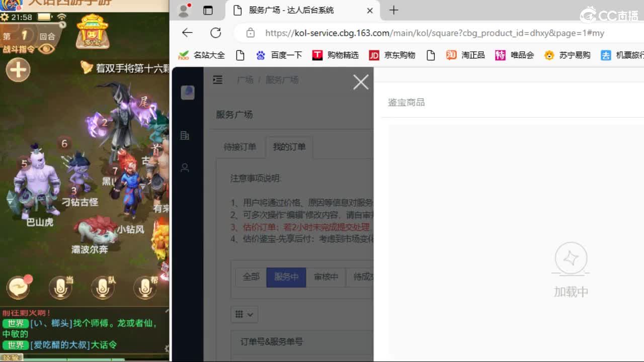Click the app logo avatar atop the sidebar

(187, 92)
